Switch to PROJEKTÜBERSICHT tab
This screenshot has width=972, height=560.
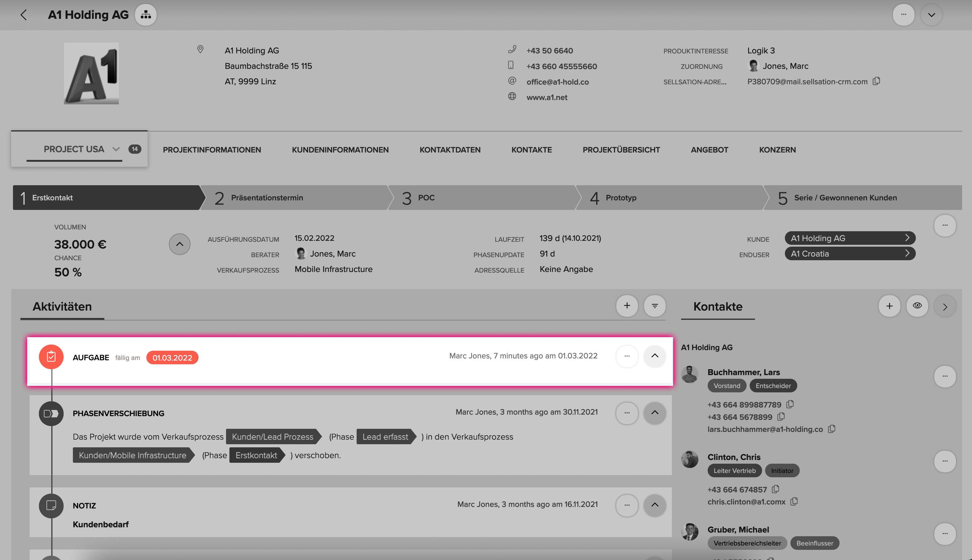click(x=621, y=150)
